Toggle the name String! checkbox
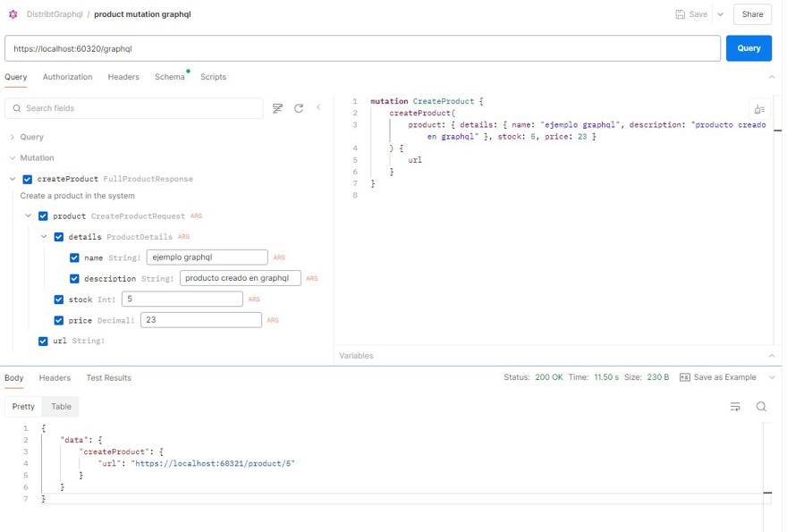Viewport: 787px width, 532px height. (74, 258)
